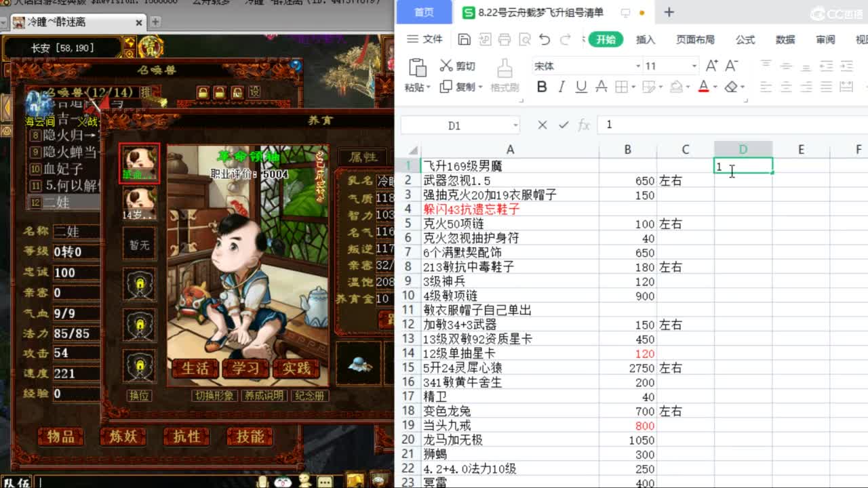Click the 生活 button in nurture panel
The height and width of the screenshot is (488, 868).
click(x=195, y=368)
